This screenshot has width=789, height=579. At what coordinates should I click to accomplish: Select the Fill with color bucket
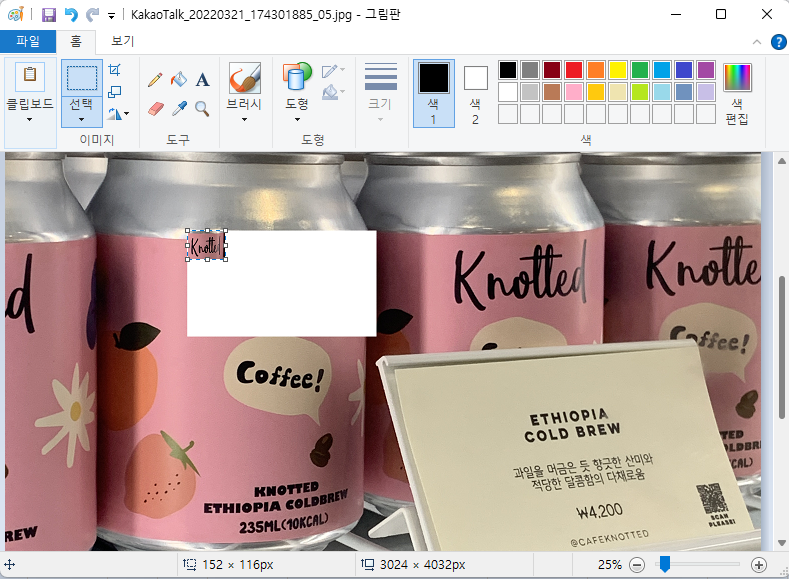[179, 79]
